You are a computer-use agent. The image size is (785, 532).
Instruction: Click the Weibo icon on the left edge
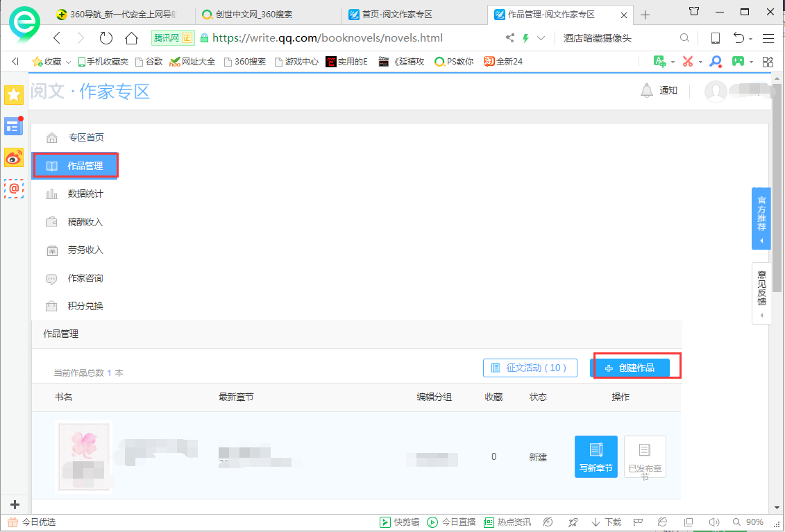(x=13, y=158)
